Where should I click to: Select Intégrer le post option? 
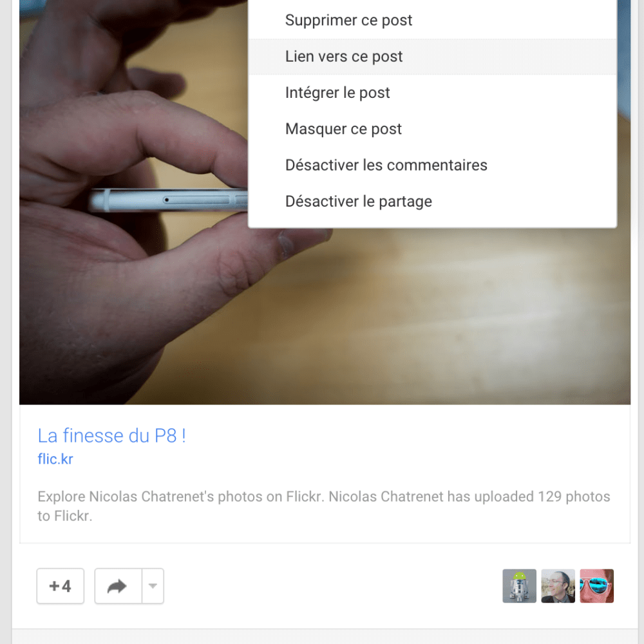(432, 93)
